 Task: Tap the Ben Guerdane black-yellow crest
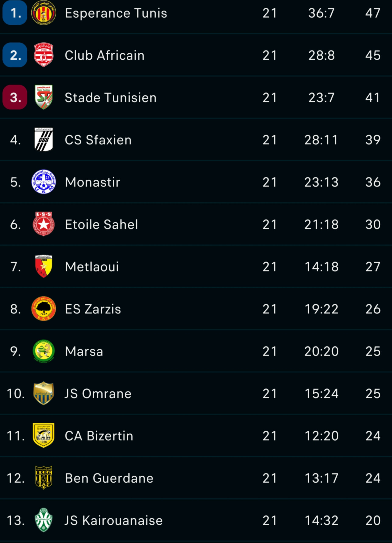43,478
